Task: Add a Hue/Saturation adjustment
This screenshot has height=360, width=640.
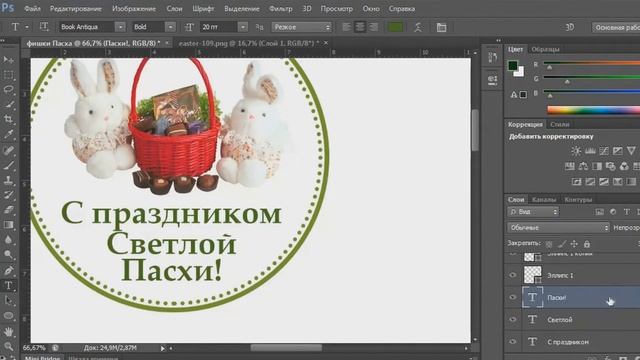Action: 569,166
